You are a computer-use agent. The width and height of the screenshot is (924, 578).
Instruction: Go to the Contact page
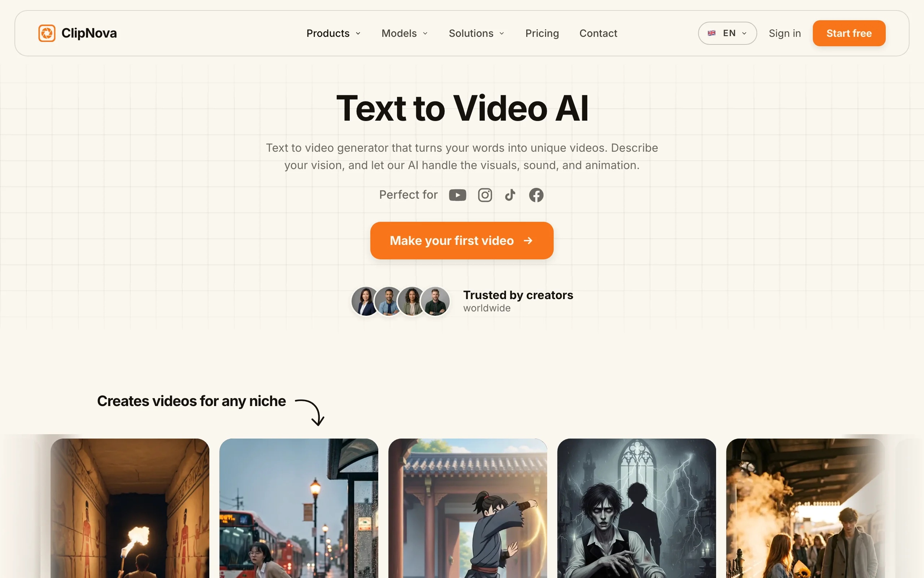[598, 33]
